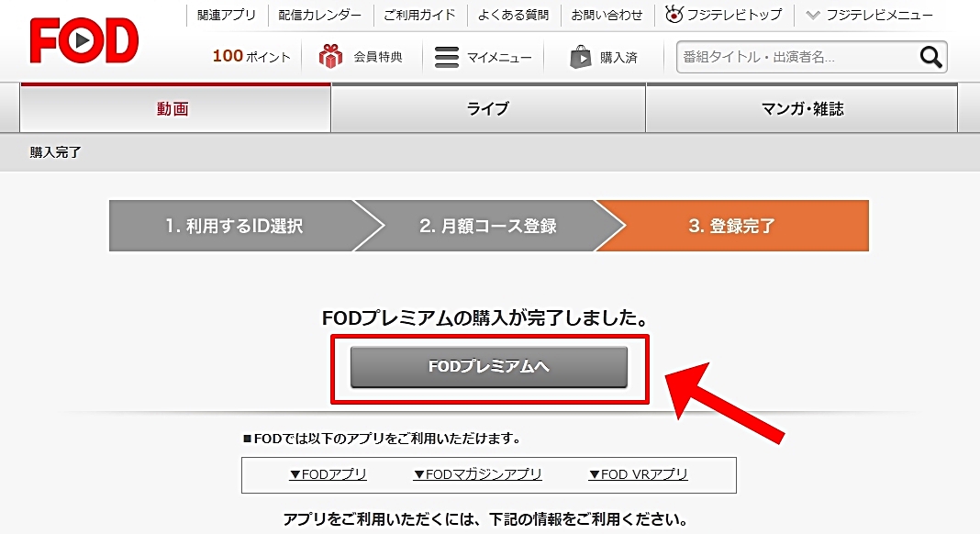Click the ■FODでは以下のアプリをご利用いただけます。 text
This screenshot has height=534, width=980.
point(383,439)
